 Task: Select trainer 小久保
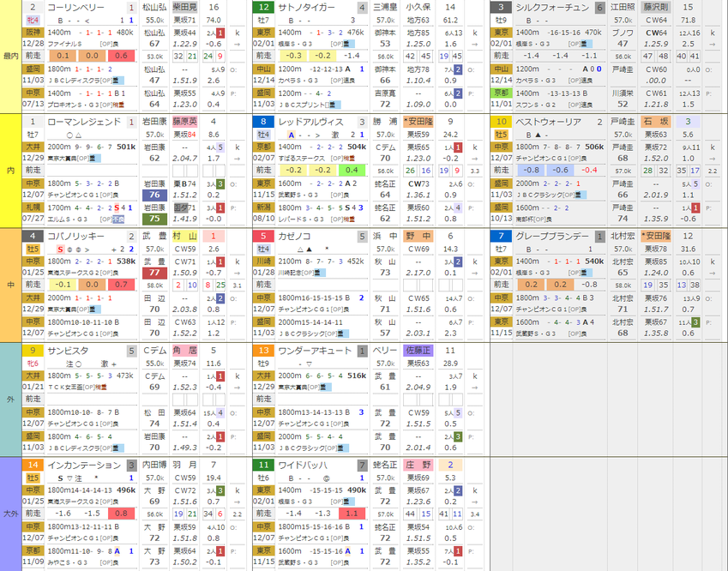[x=418, y=8]
